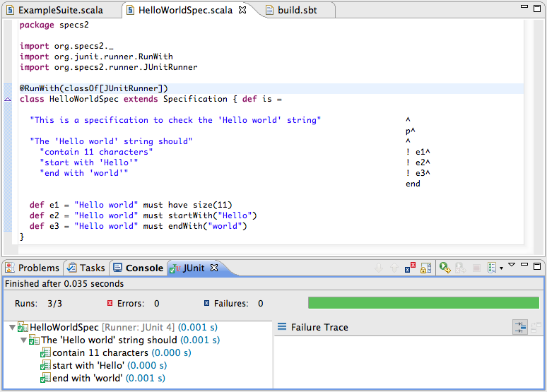Collapse the HelloWorldSpec test tree node

click(x=12, y=328)
